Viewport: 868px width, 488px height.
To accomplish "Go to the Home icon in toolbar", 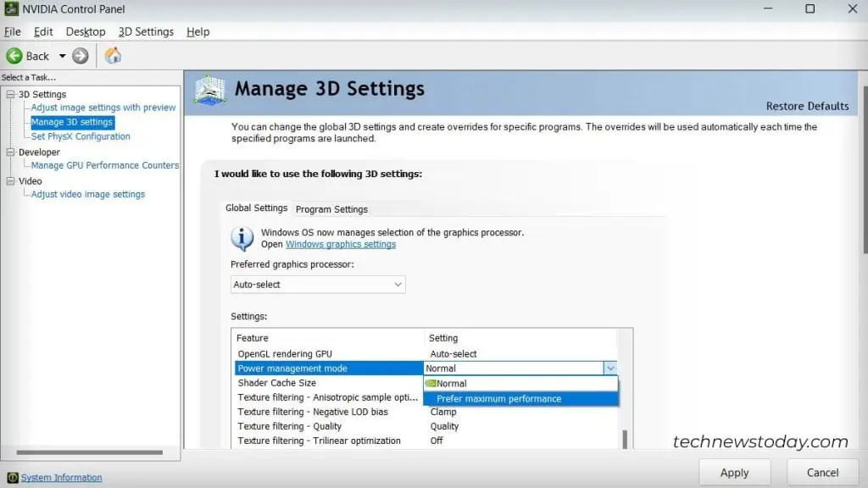I will (113, 55).
